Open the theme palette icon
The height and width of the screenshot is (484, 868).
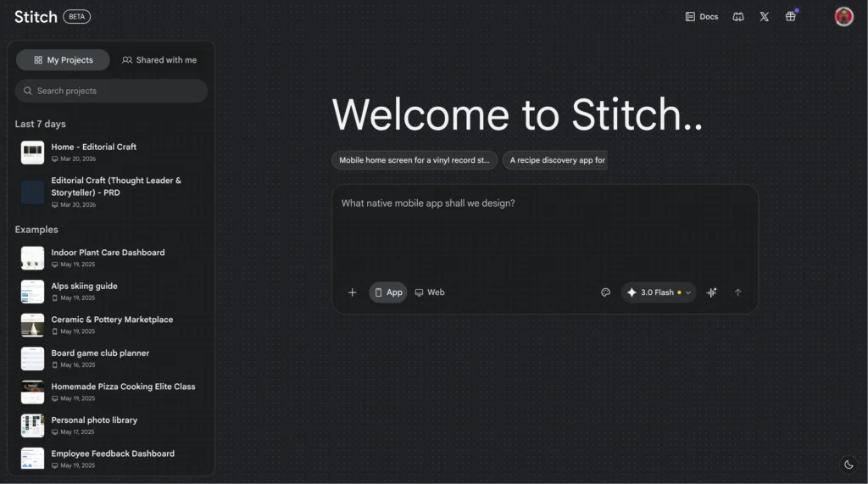coord(605,292)
